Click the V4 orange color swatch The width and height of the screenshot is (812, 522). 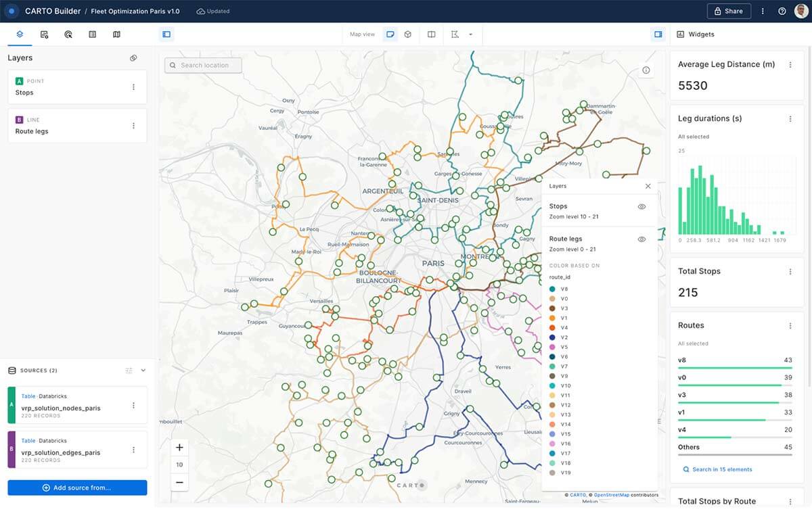pos(553,328)
